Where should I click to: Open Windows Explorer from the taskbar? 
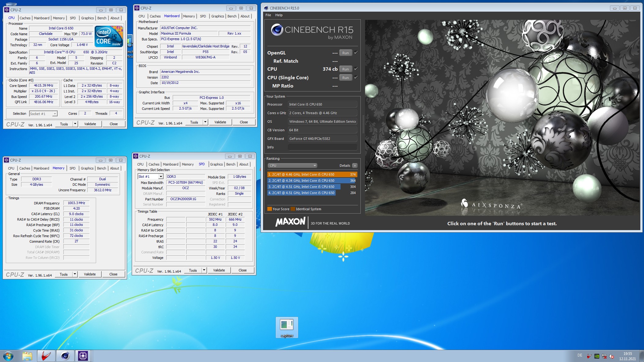pos(27,356)
